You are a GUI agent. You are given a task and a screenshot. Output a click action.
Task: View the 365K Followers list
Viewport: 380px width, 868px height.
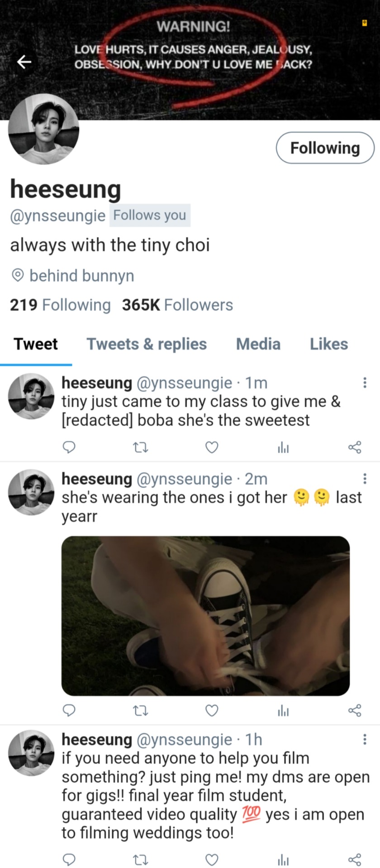tap(177, 305)
